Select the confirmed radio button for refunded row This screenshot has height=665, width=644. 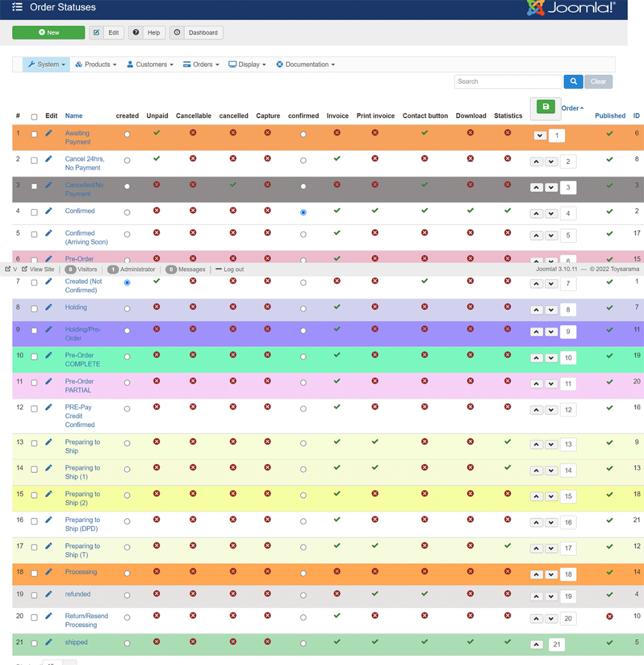coord(303,595)
